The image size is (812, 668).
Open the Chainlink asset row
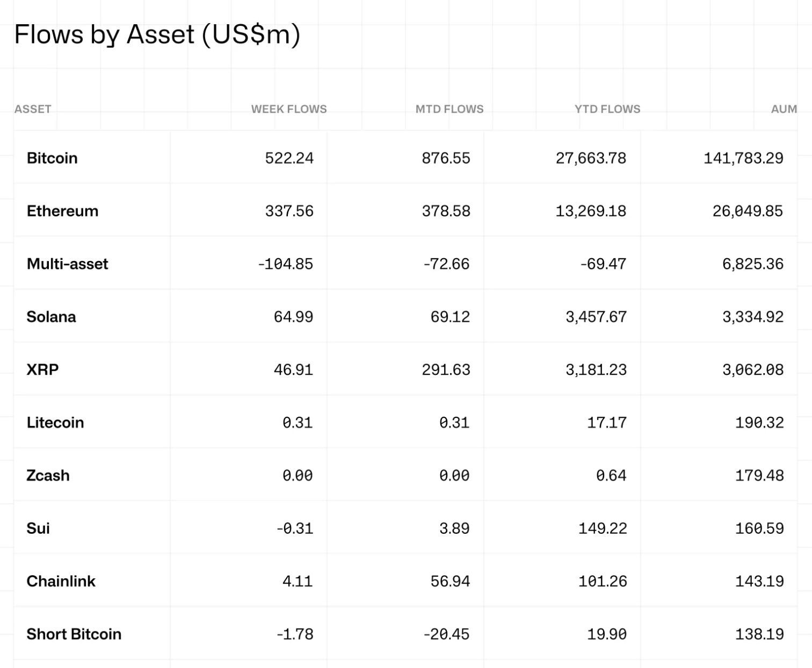tap(61, 581)
